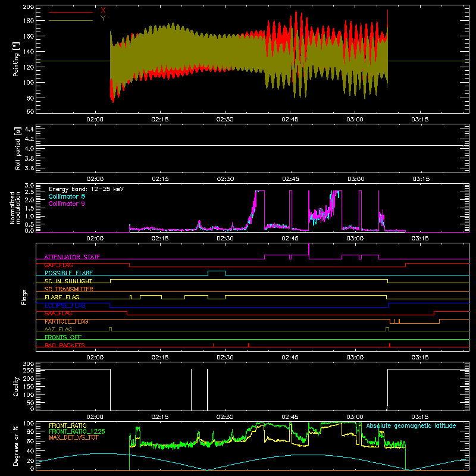The height and width of the screenshot is (476, 476).
Task: Select the Y legend label
Action: (103, 18)
